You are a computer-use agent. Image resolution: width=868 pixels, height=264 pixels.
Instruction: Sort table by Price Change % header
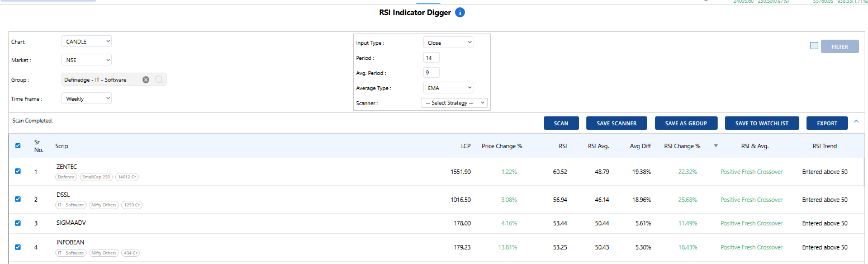(x=502, y=146)
